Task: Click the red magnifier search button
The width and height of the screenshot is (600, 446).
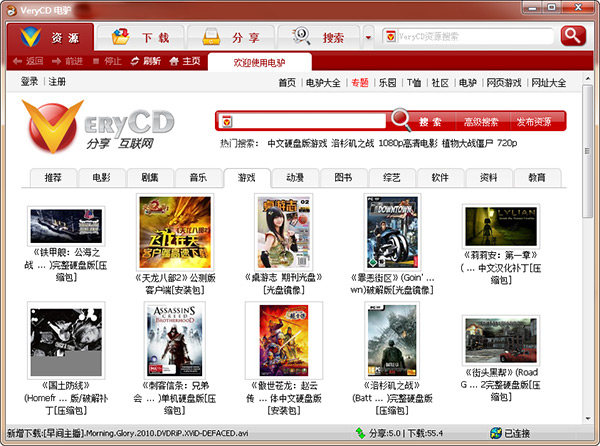Action: coord(573,36)
